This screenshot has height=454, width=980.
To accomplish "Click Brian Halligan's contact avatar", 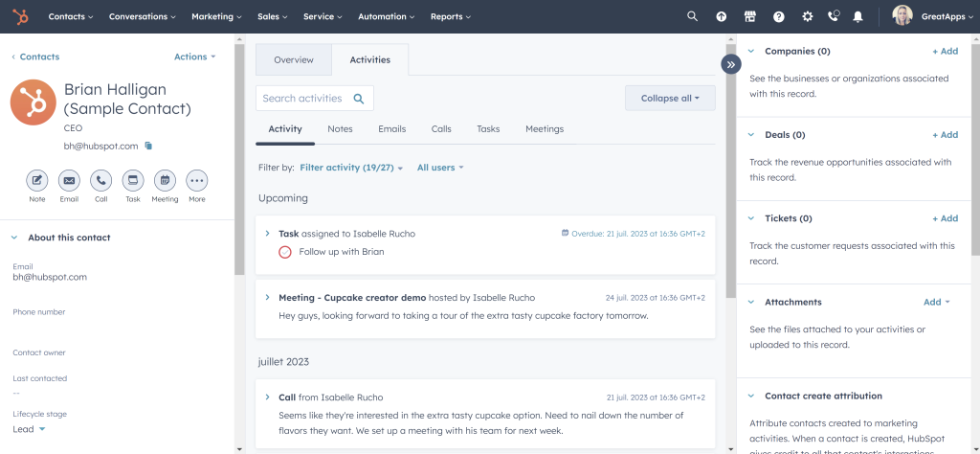I will coord(33,102).
